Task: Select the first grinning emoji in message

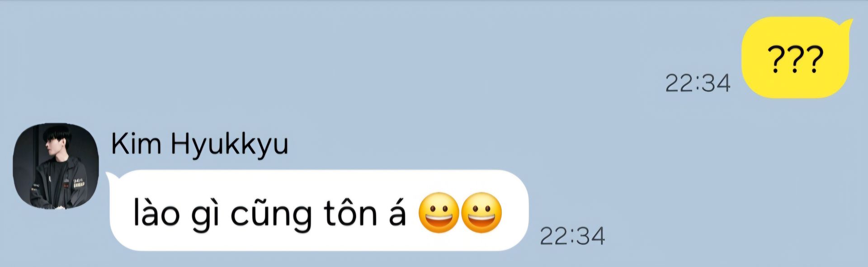Action: (439, 213)
